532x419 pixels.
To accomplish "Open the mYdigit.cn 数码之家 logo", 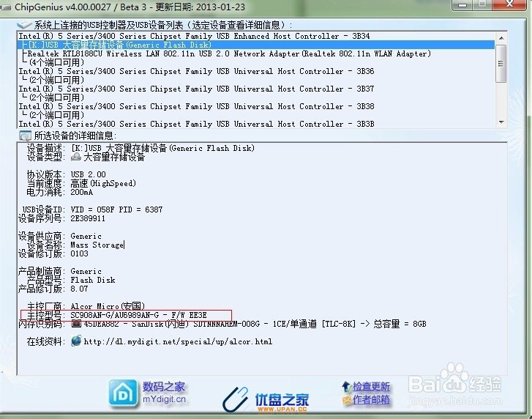I will point(148,394).
